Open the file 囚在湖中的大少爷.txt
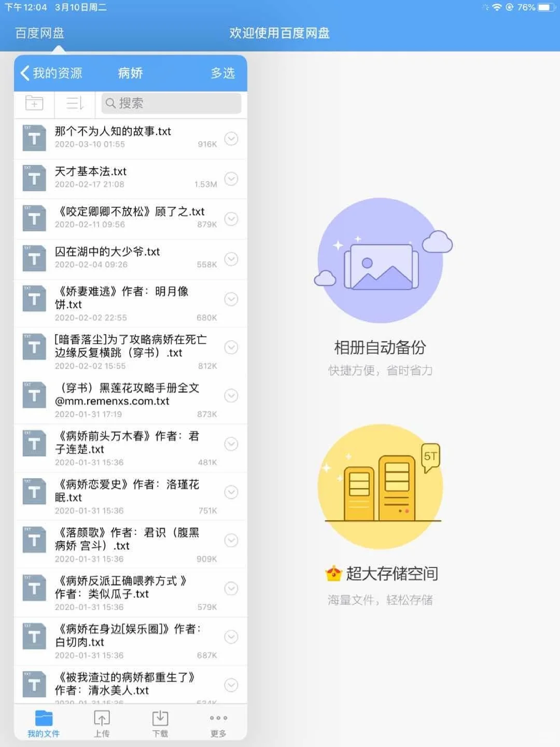560x747 pixels. coord(131,259)
